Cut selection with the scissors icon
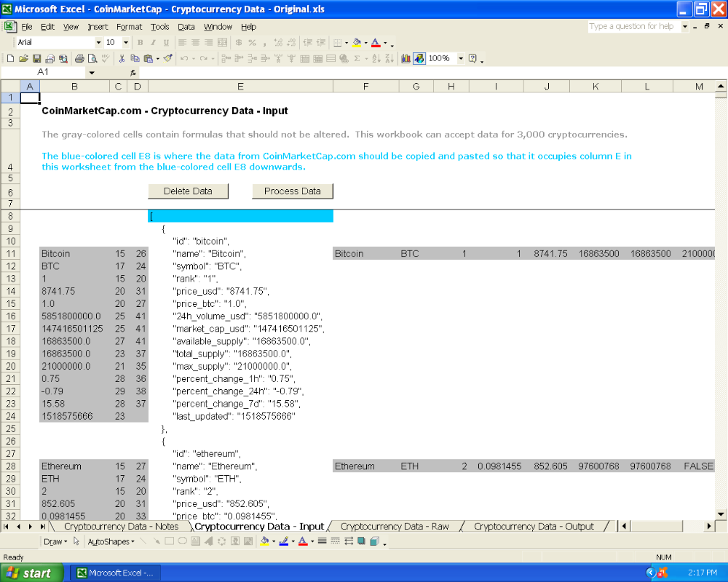The width and height of the screenshot is (728, 582). (122, 58)
